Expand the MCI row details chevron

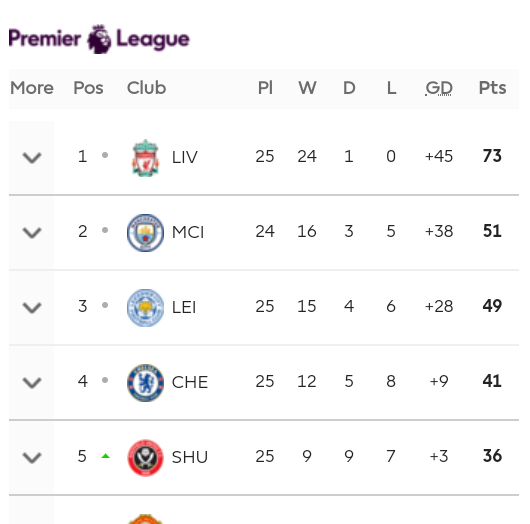(x=32, y=233)
